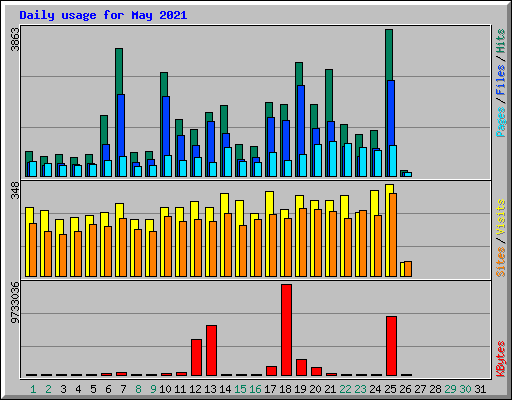Click day 31 on the x-axis
The height and width of the screenshot is (400, 512).
[480, 389]
